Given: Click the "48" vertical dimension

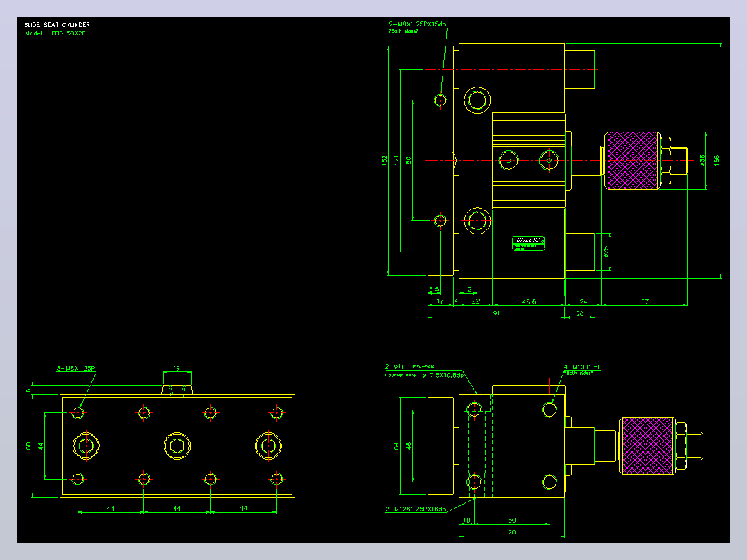Looking at the screenshot, I should (407, 446).
